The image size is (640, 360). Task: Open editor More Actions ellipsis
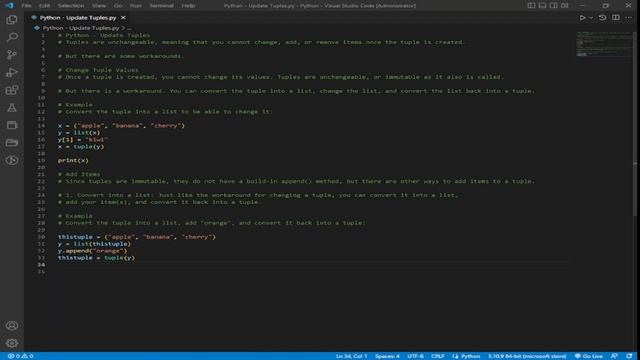coord(629,18)
